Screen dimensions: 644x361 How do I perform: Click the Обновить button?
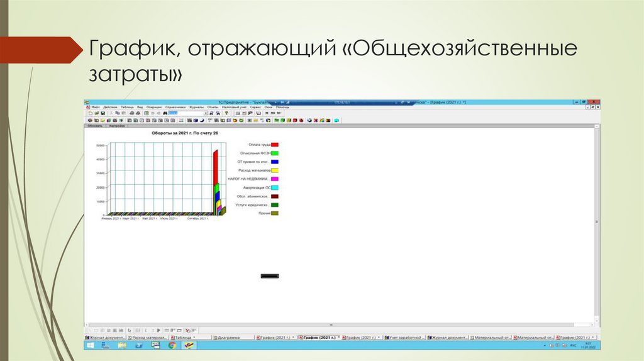coord(95,126)
